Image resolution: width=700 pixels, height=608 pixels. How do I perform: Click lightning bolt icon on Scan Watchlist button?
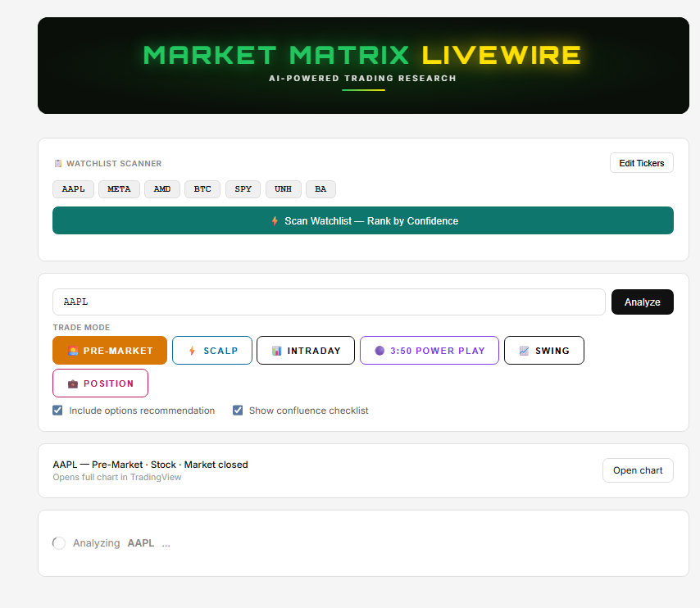[x=275, y=221]
